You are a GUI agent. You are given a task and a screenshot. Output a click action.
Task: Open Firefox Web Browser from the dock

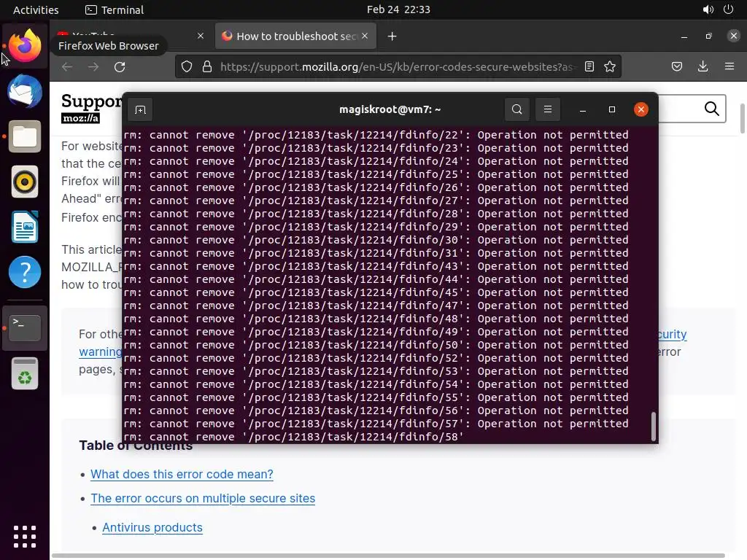(x=25, y=46)
